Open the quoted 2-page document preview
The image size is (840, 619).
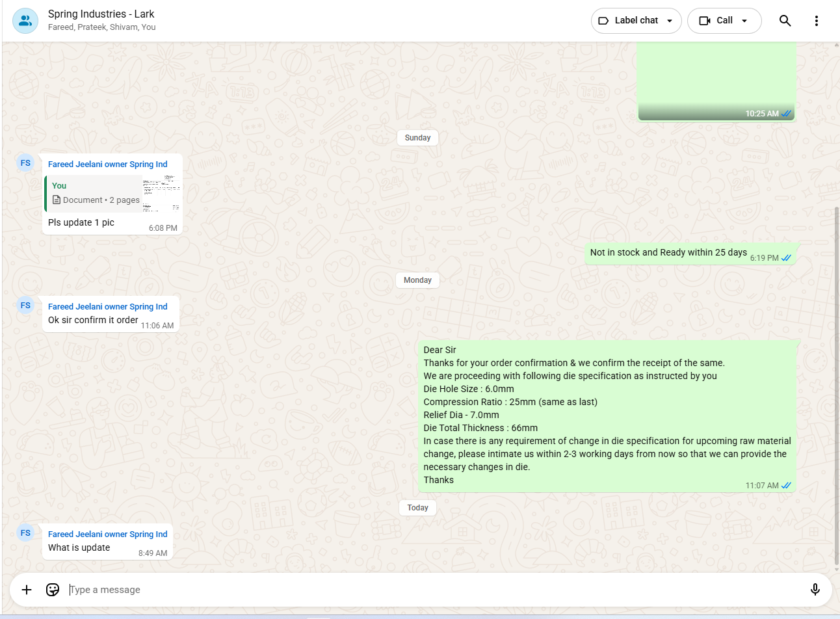pos(112,194)
